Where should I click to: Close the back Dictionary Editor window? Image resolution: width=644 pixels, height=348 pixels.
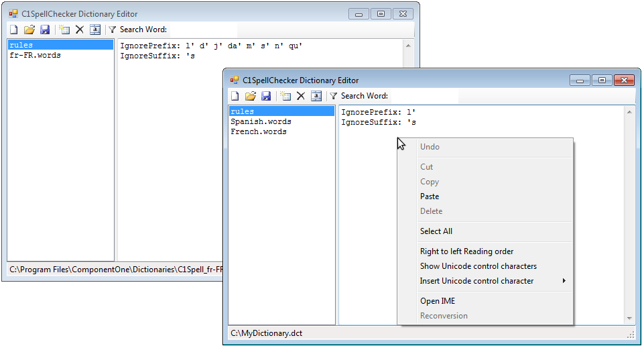(403, 14)
